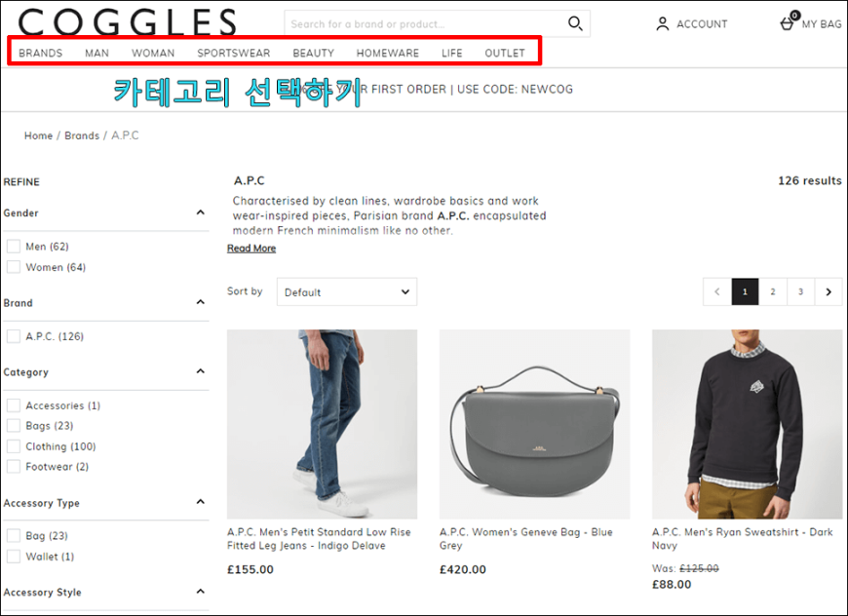The image size is (848, 616).
Task: Click the £88.00 sale price
Action: coord(672,585)
